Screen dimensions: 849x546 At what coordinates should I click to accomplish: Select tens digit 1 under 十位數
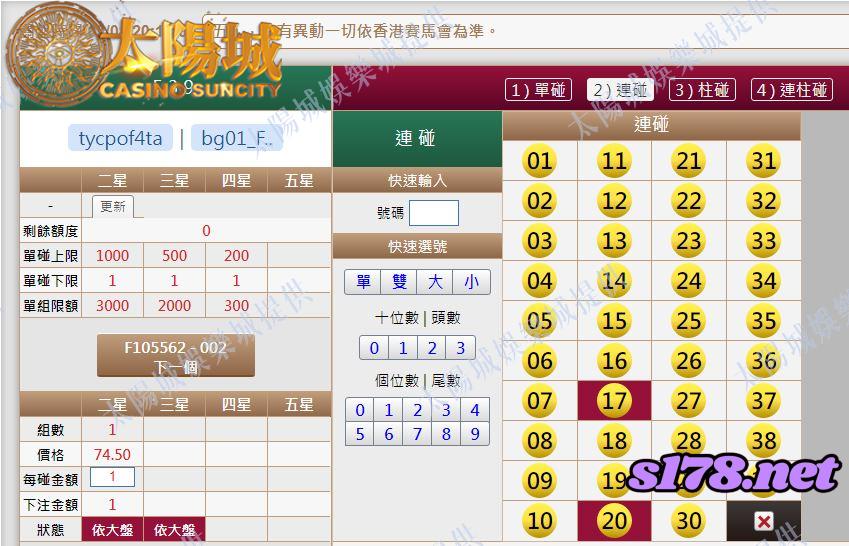coord(403,348)
